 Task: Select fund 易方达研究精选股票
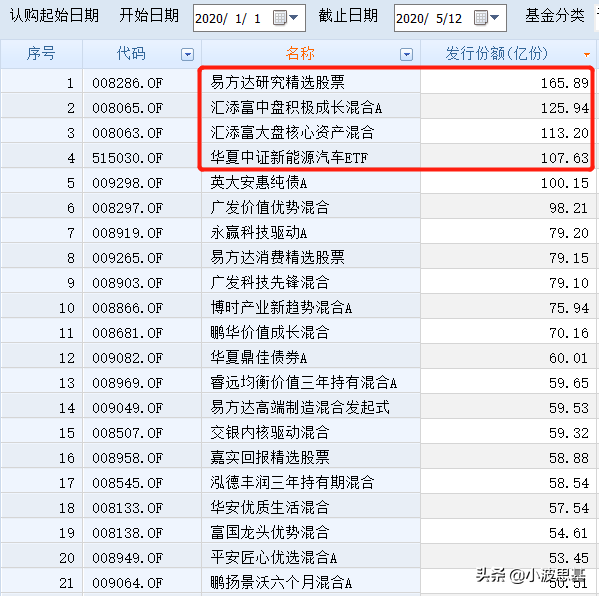(x=278, y=83)
